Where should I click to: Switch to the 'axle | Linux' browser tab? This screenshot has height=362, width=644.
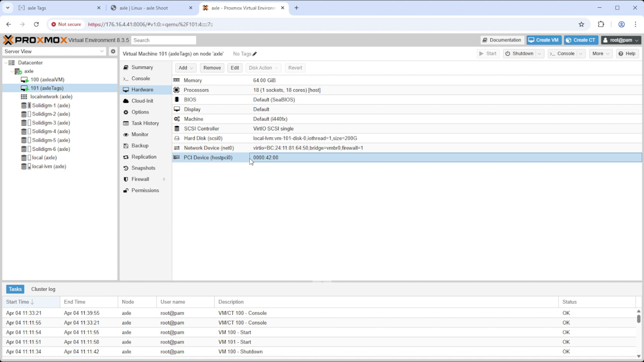point(151,8)
